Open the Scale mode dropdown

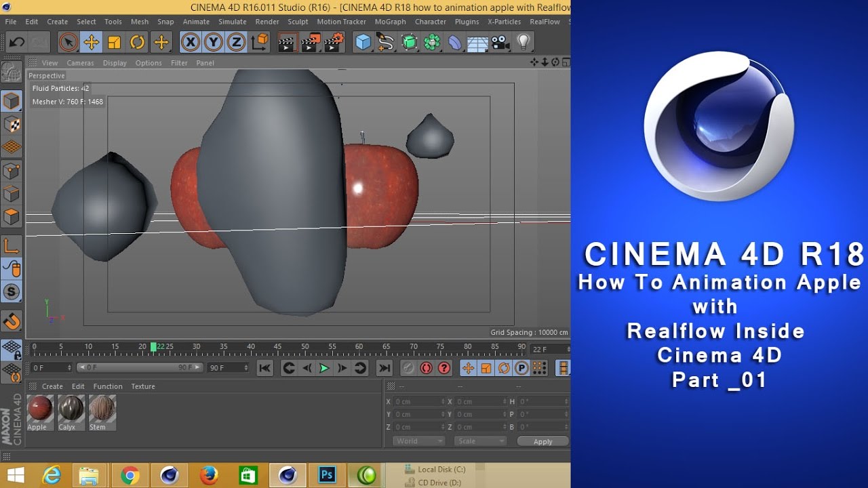pyautogui.click(x=481, y=441)
